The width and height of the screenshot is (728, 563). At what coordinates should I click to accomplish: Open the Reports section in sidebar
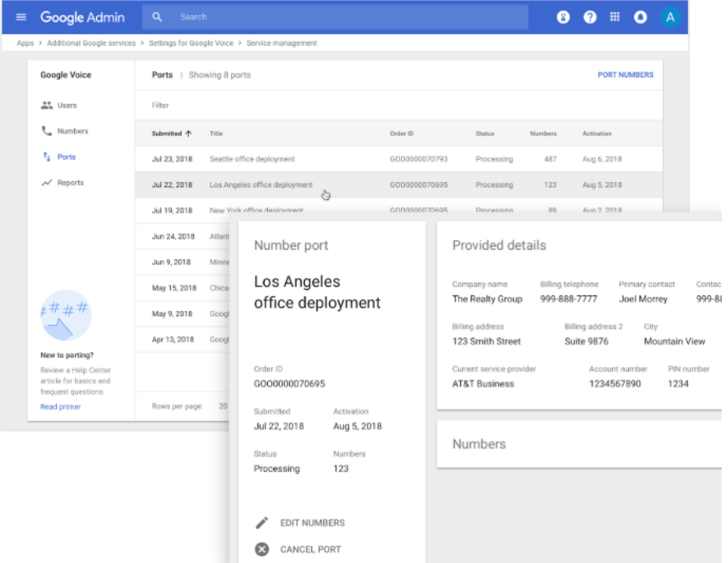point(71,183)
